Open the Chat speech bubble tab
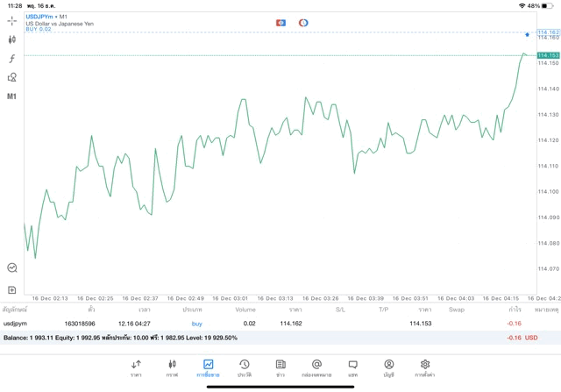 pyautogui.click(x=352, y=367)
